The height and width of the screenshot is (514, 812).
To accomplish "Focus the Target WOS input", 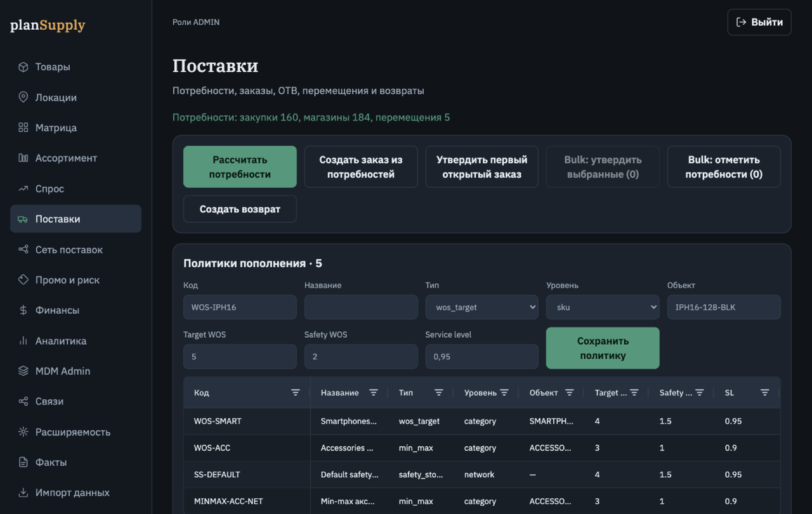I will coord(240,356).
